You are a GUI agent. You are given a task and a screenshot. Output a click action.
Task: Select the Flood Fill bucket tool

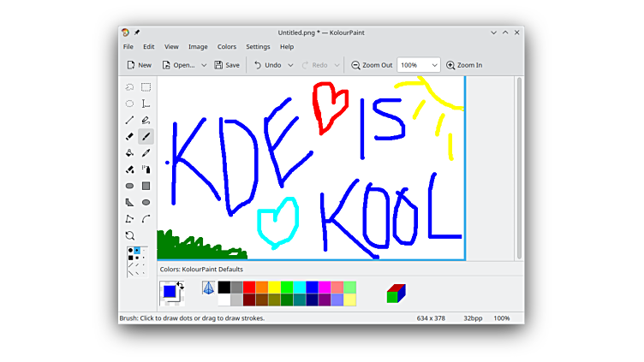tap(129, 153)
